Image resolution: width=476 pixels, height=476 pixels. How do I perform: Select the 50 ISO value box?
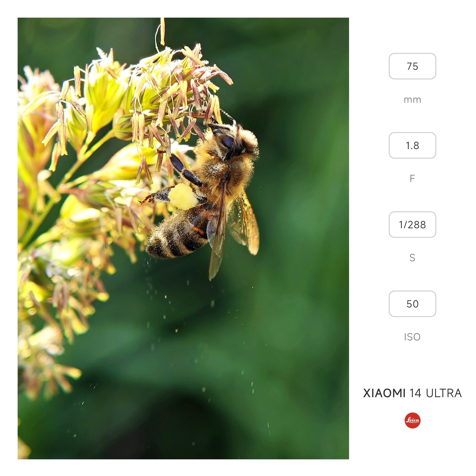point(412,304)
